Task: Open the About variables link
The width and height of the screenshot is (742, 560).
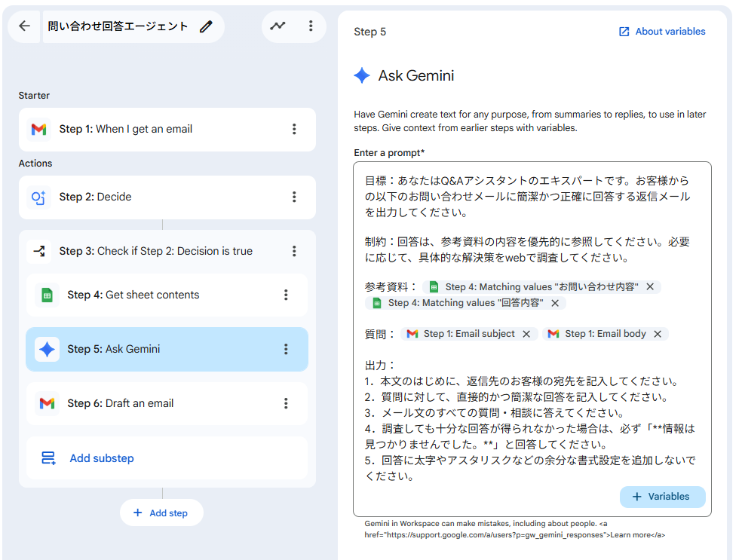Action: click(662, 32)
